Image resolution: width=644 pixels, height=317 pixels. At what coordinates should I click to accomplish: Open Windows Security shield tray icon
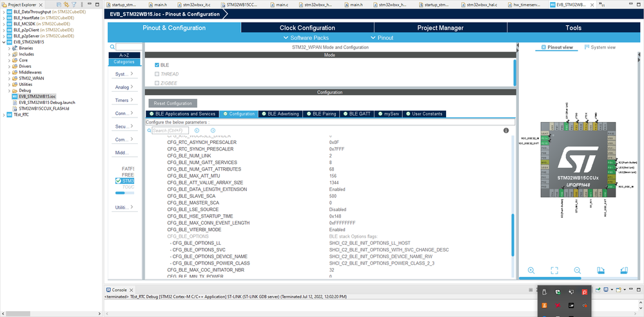tap(558, 292)
